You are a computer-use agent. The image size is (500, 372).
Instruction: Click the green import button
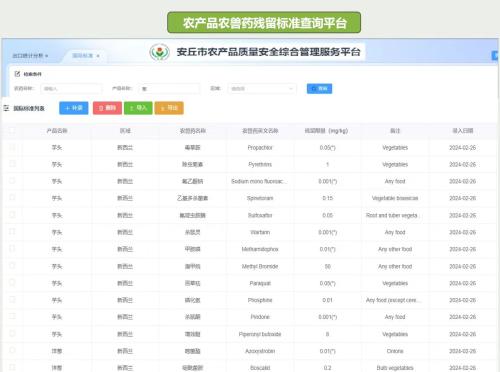coord(138,108)
